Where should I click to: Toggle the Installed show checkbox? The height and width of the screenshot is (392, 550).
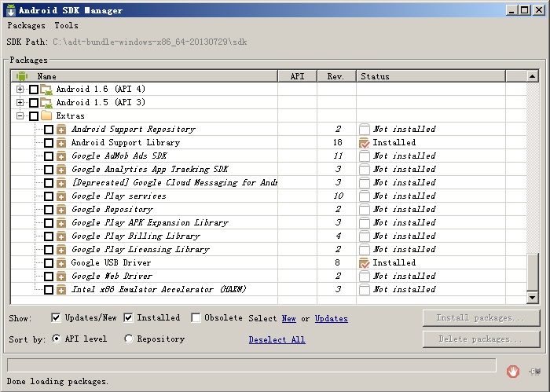[x=128, y=317]
